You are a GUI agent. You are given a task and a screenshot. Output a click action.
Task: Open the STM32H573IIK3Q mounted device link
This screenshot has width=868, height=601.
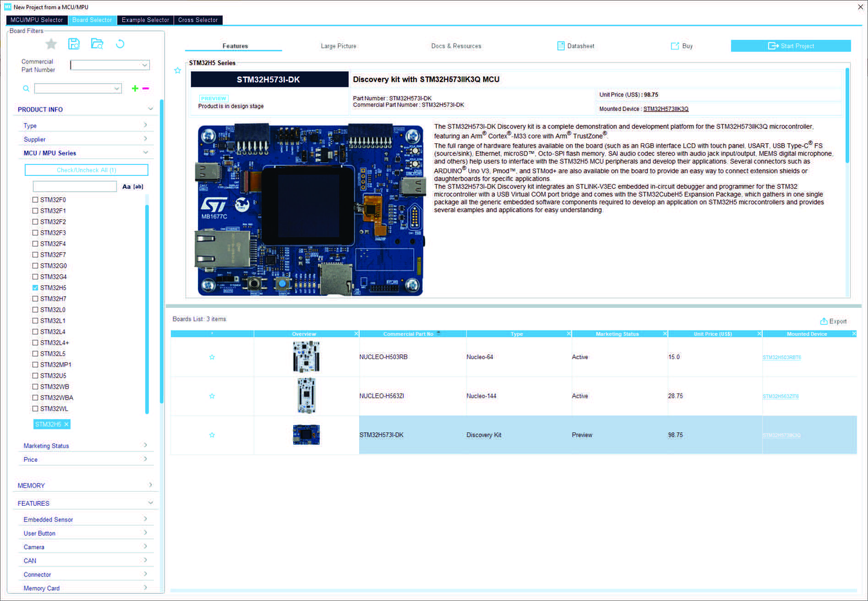(666, 109)
